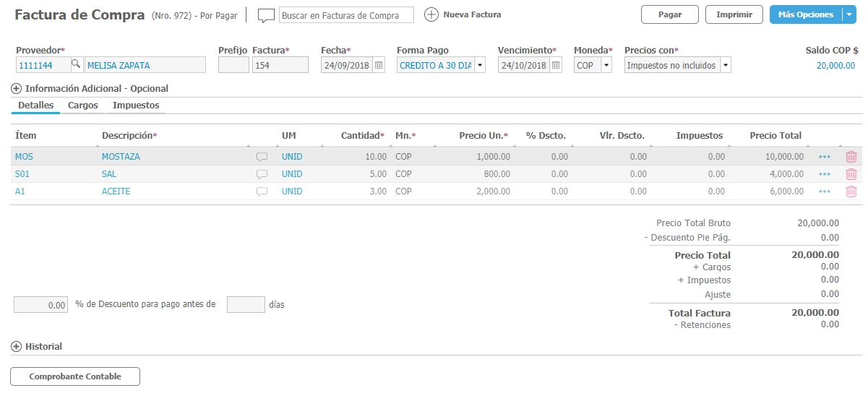Open the Moneda currency dropdown

(606, 65)
